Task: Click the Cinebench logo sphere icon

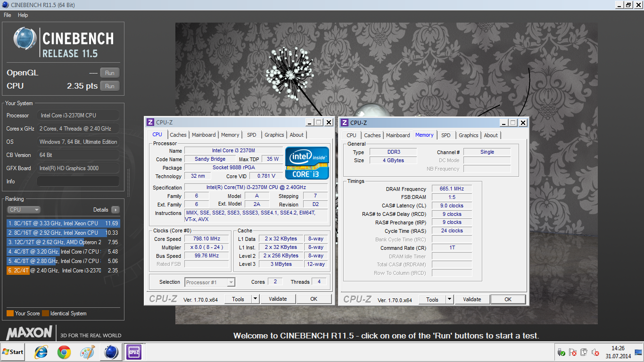Action: click(25, 39)
